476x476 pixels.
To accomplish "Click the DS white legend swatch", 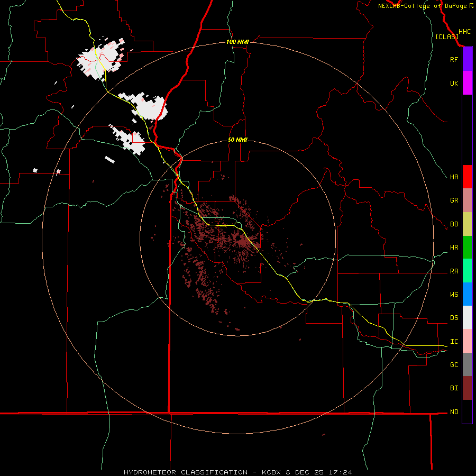I will pos(467,317).
